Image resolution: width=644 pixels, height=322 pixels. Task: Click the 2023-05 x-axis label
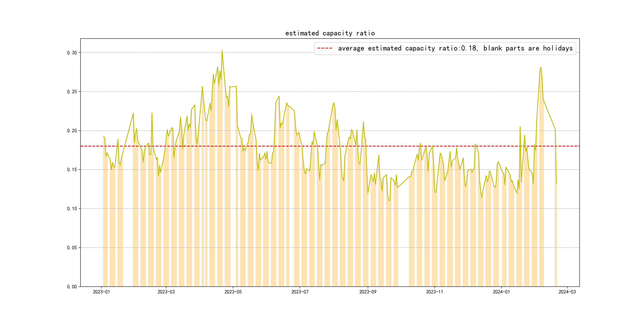pyautogui.click(x=233, y=292)
